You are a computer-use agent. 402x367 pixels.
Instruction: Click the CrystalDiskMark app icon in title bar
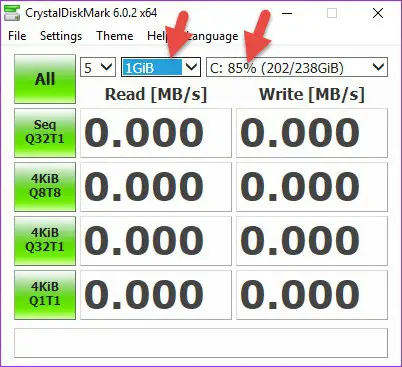click(x=12, y=13)
